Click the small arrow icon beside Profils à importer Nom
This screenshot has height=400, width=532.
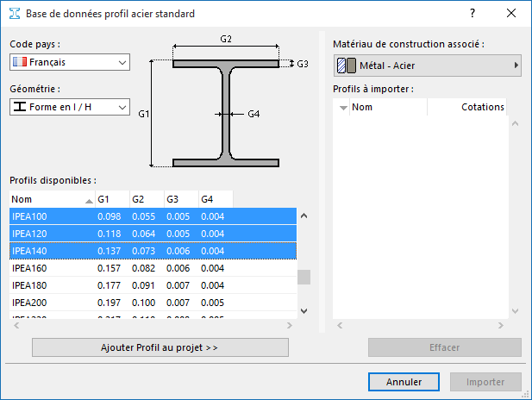(x=343, y=108)
